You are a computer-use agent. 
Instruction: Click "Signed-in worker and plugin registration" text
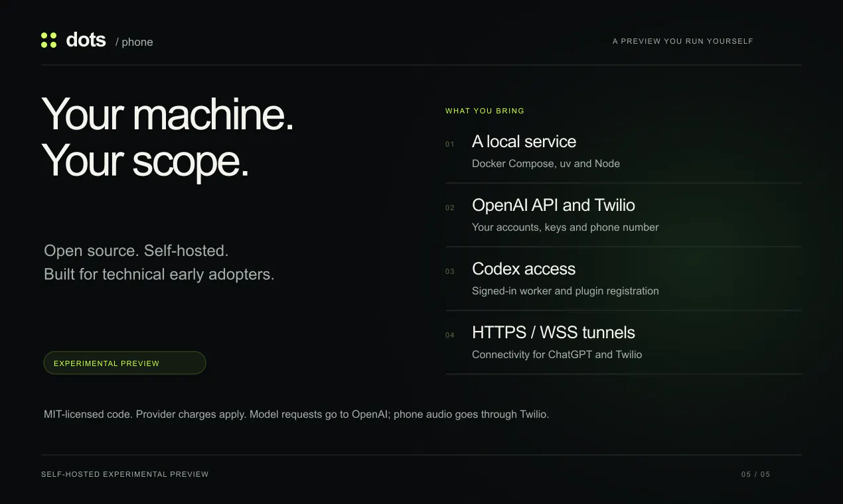click(566, 291)
